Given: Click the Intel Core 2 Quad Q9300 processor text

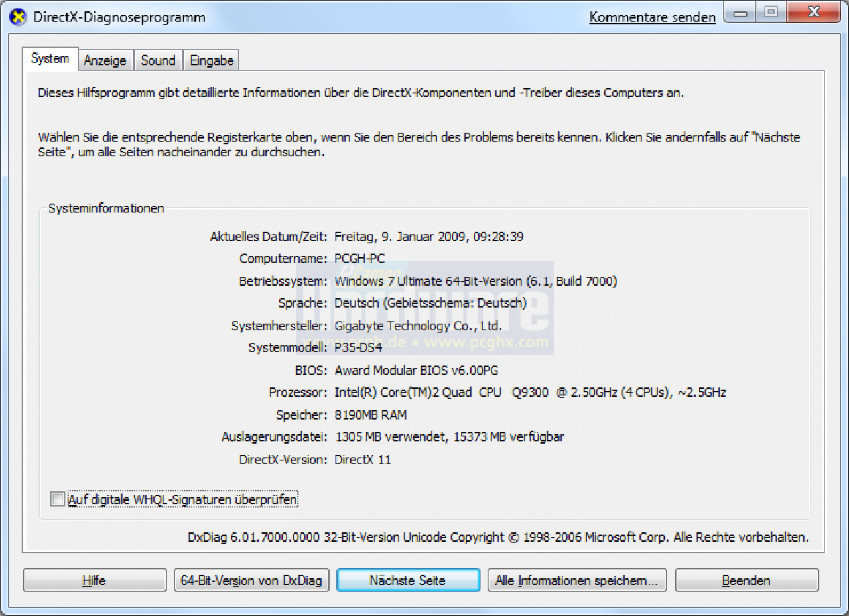Looking at the screenshot, I should click(530, 392).
